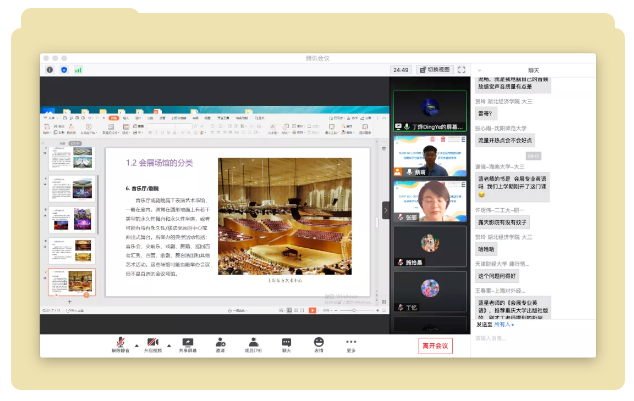Viewport: 634px width, 401px height.
Task: Turn on the camera video
Action: (x=153, y=342)
